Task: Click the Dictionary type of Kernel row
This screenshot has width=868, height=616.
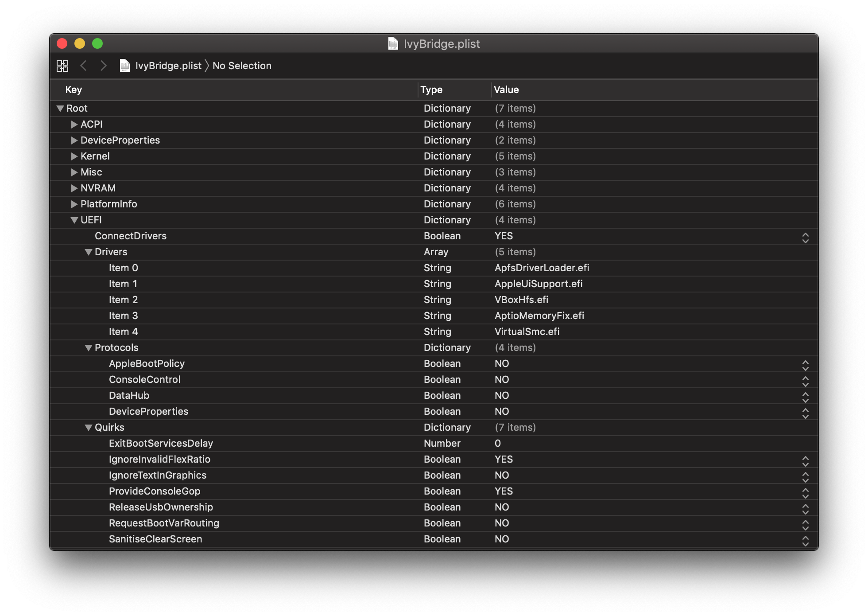Action: click(x=447, y=156)
